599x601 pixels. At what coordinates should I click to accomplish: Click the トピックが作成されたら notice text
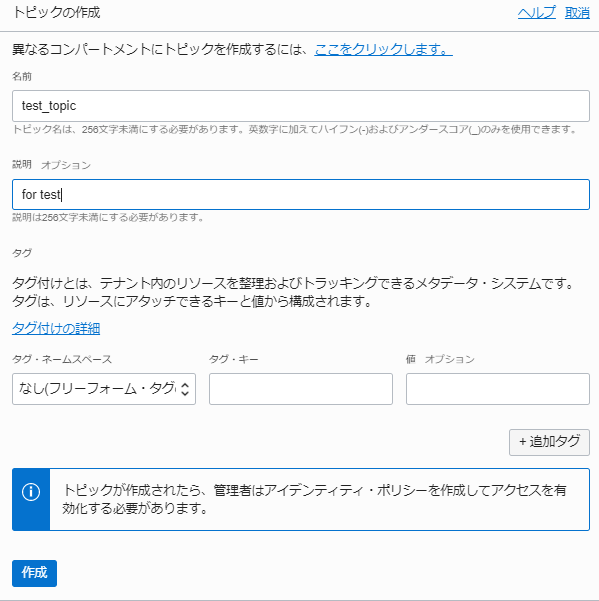tap(314, 499)
